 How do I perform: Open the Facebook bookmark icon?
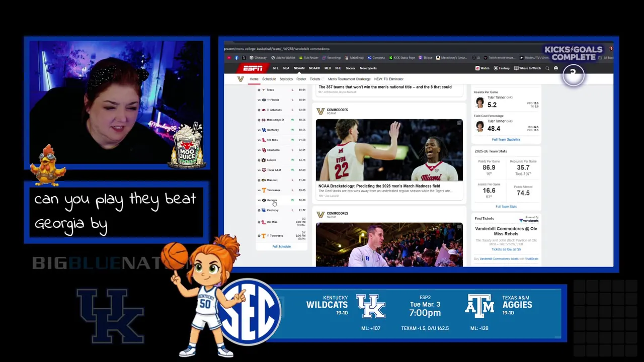236,58
